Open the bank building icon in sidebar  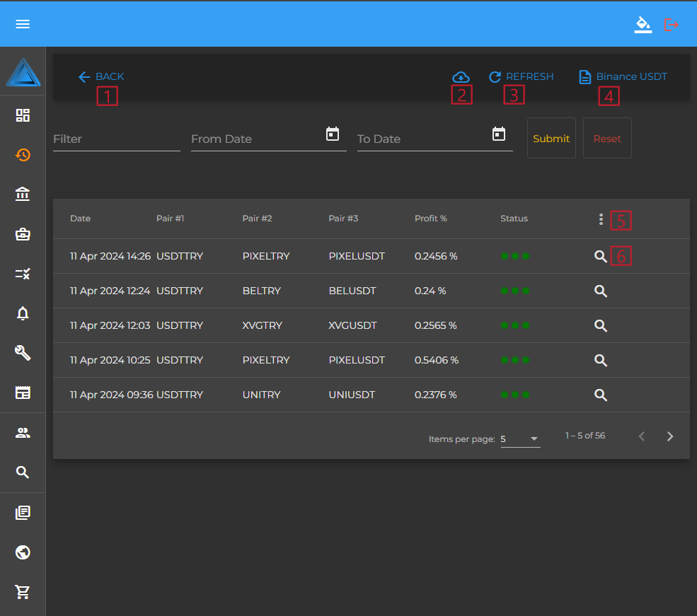coord(23,194)
